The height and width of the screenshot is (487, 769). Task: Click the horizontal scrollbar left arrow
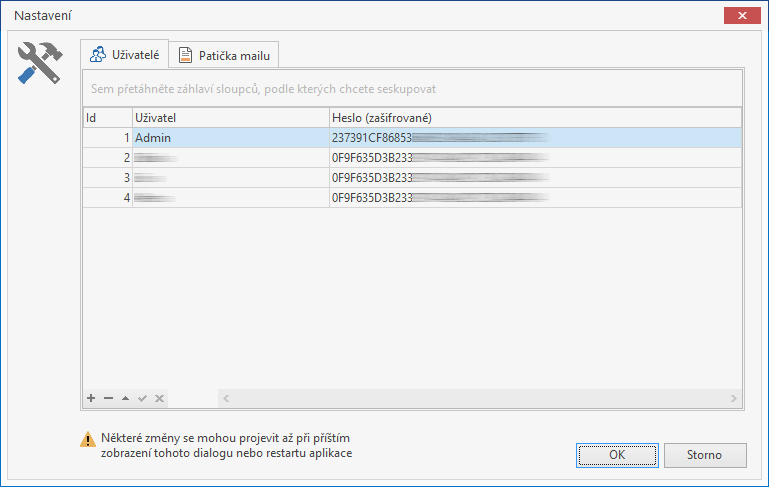coord(226,398)
